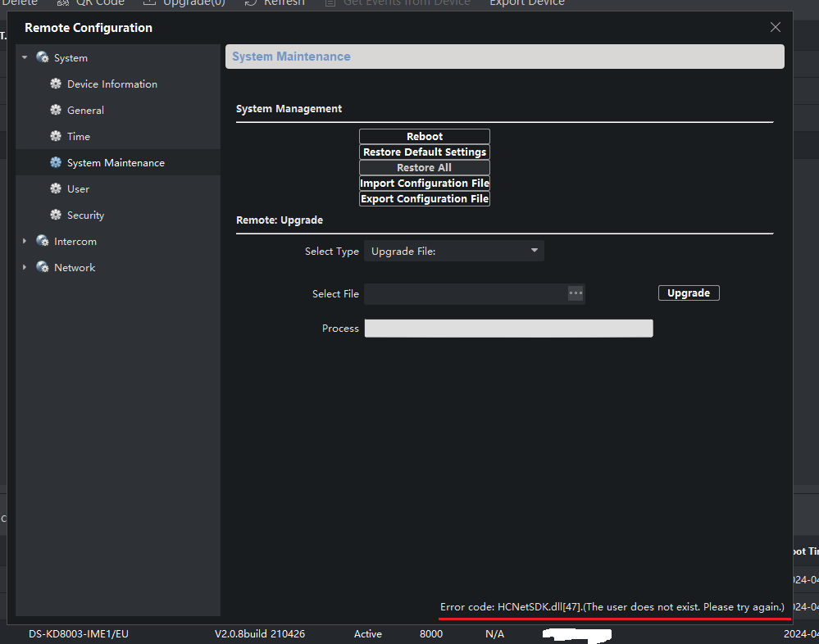Click Restore Default Settings button
This screenshot has width=819, height=644.
424,152
